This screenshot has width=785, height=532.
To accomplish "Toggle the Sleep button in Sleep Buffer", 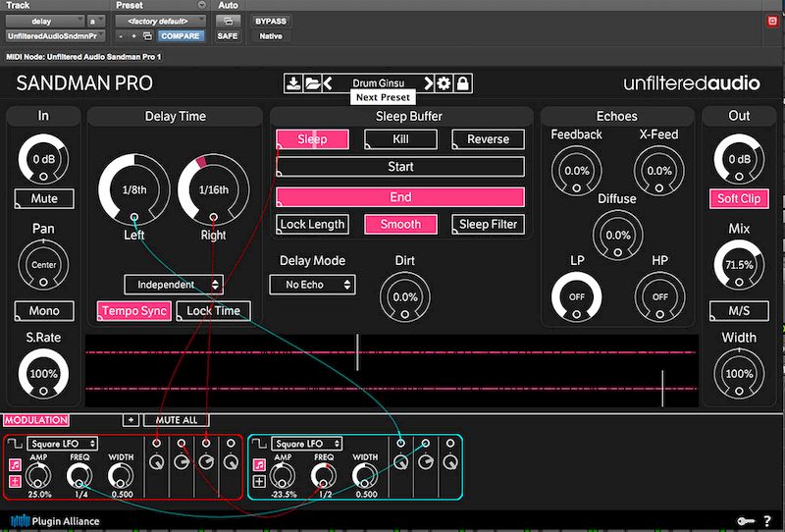I will [x=312, y=139].
